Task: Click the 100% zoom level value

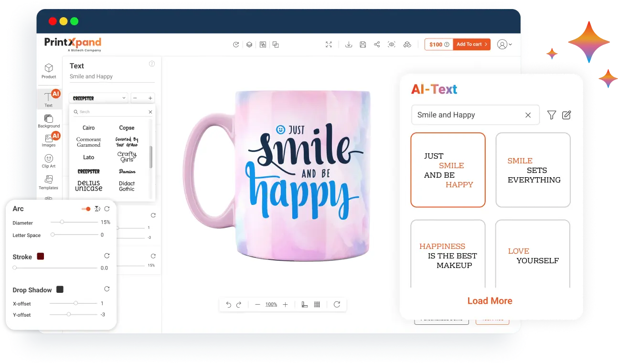Action: coord(271,305)
